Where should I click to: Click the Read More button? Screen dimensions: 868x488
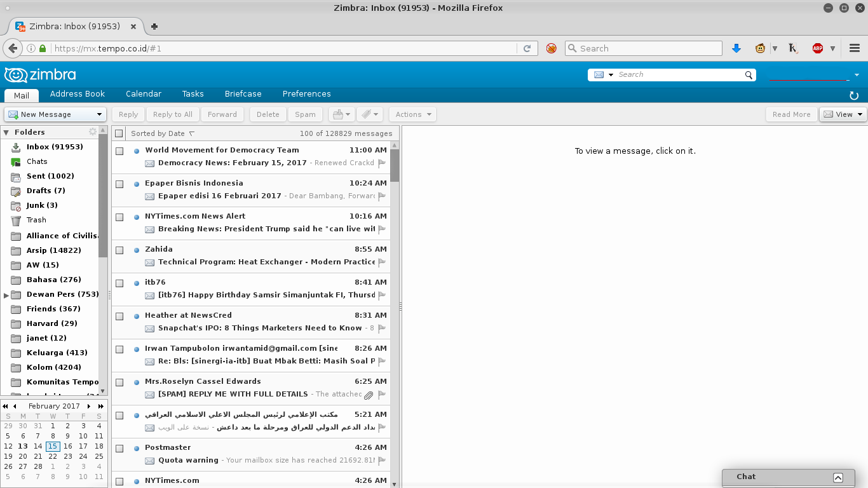[x=792, y=114]
